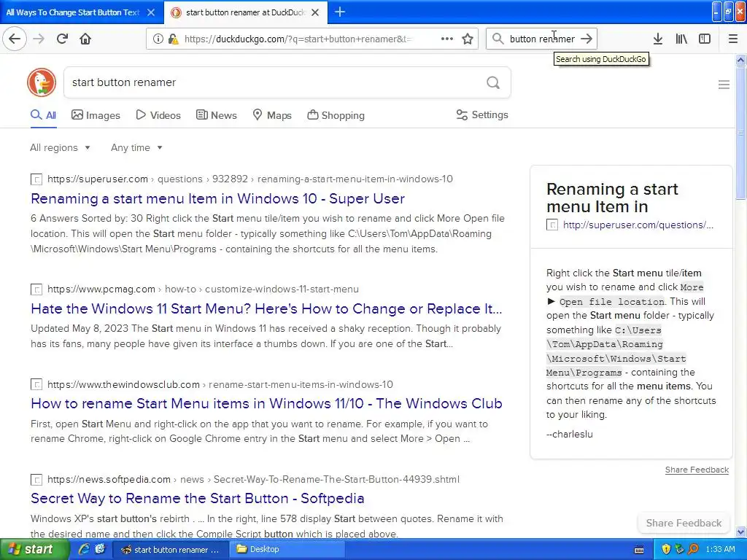Click the security shield tray icon
Image resolution: width=747 pixels, height=560 pixels.
[x=666, y=550]
